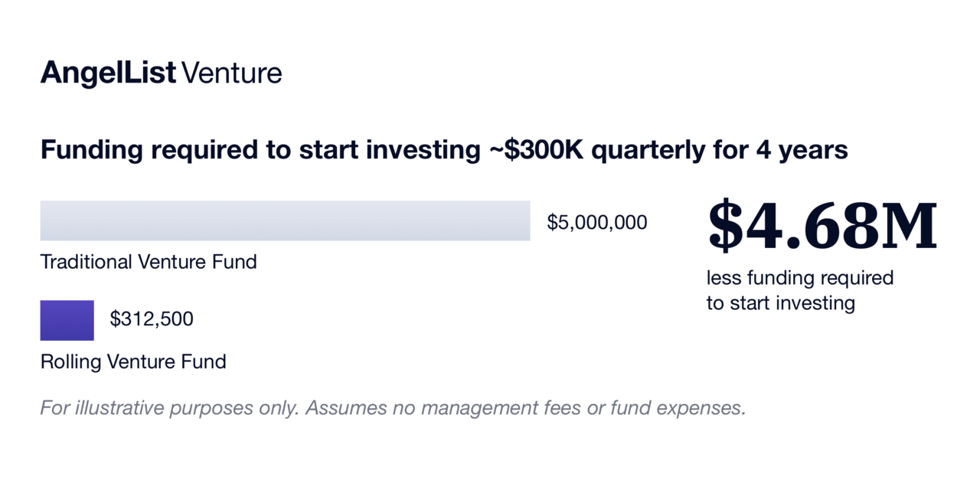Click the $312,500 value label

pos(152,319)
